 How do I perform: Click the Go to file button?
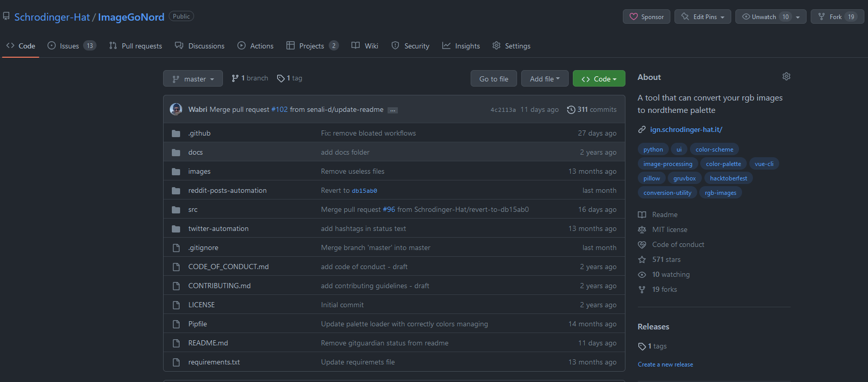click(x=494, y=79)
